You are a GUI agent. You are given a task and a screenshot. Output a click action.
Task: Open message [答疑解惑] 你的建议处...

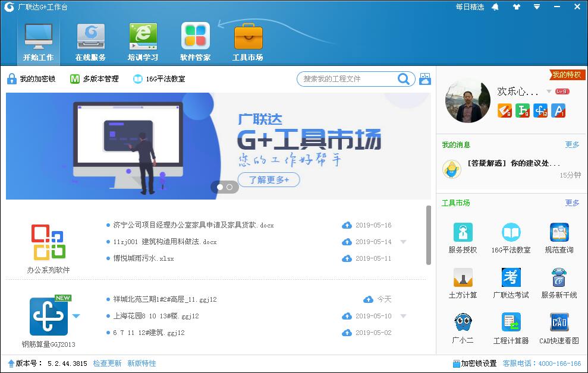[514, 163]
